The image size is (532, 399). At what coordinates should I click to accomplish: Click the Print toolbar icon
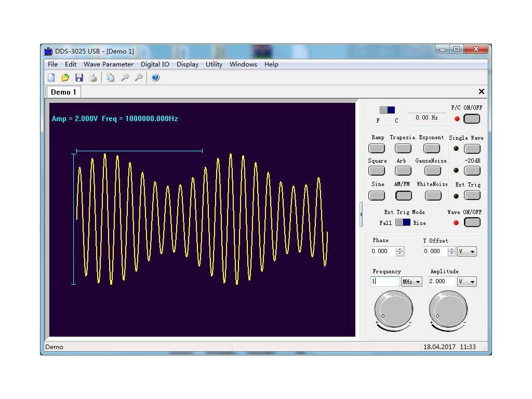click(93, 78)
